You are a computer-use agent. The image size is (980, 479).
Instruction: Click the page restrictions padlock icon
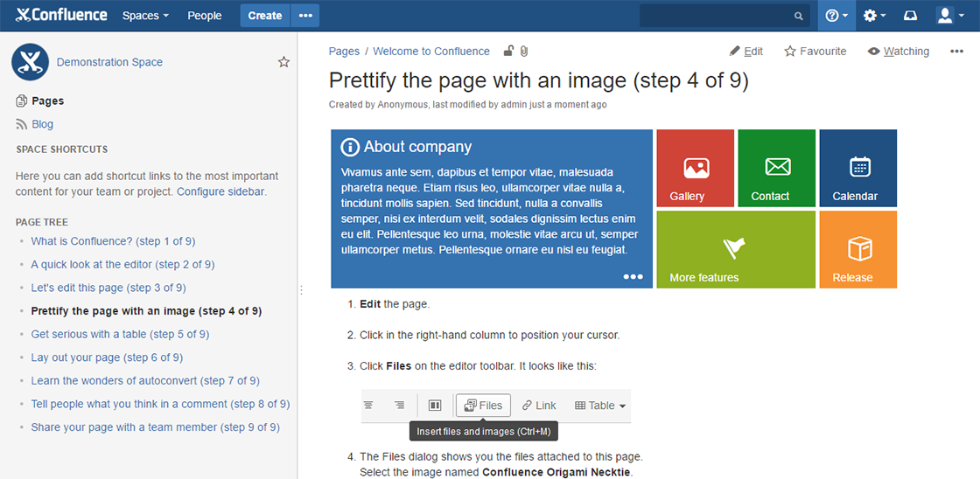509,52
